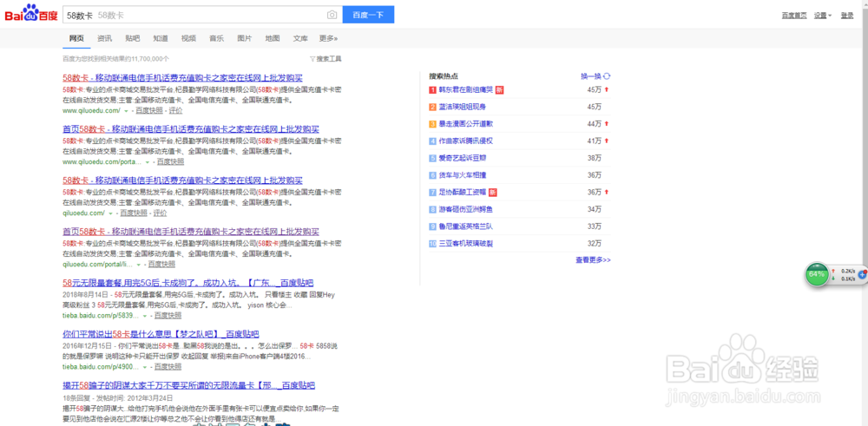
Task: Switch to the 知道 tab
Action: 161,39
